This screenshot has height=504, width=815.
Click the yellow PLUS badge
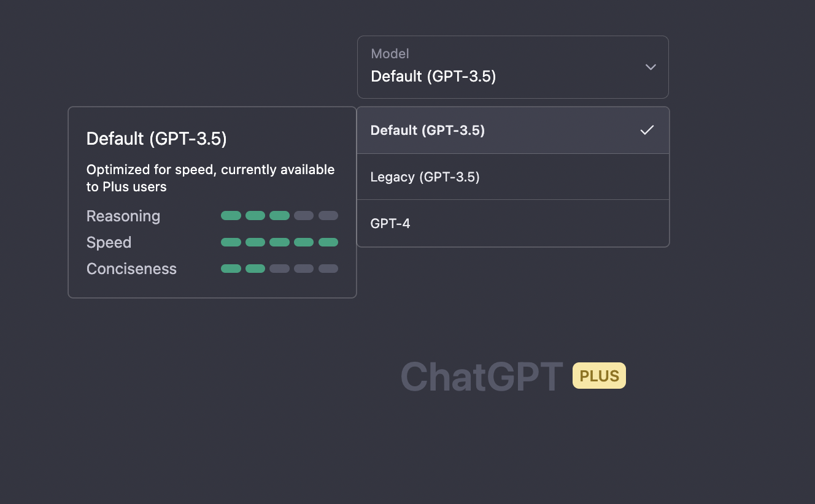[599, 376]
